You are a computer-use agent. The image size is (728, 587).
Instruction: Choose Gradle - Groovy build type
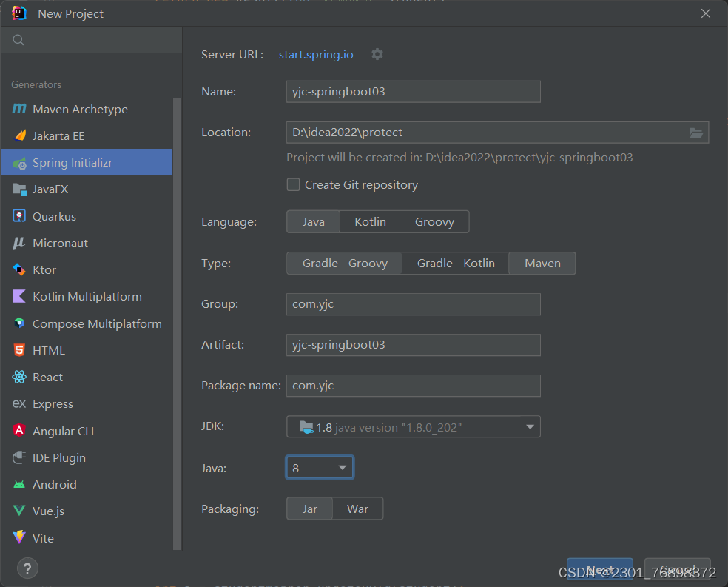pos(345,264)
